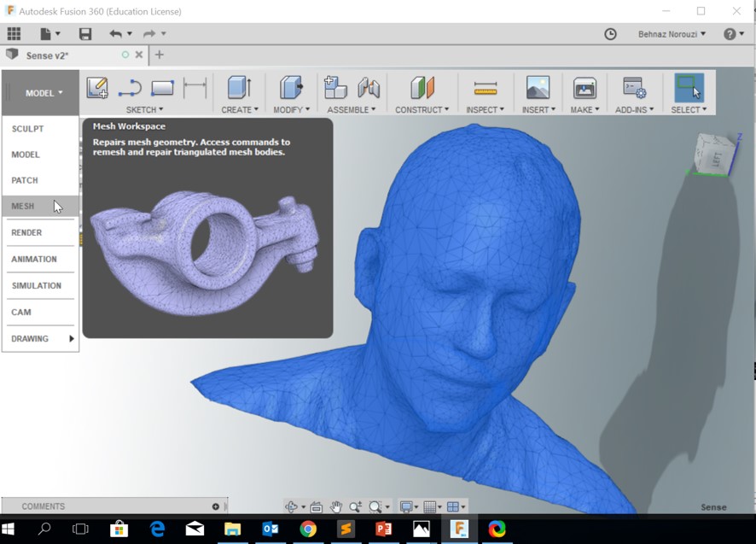Click the Joint assemble icon

click(369, 88)
